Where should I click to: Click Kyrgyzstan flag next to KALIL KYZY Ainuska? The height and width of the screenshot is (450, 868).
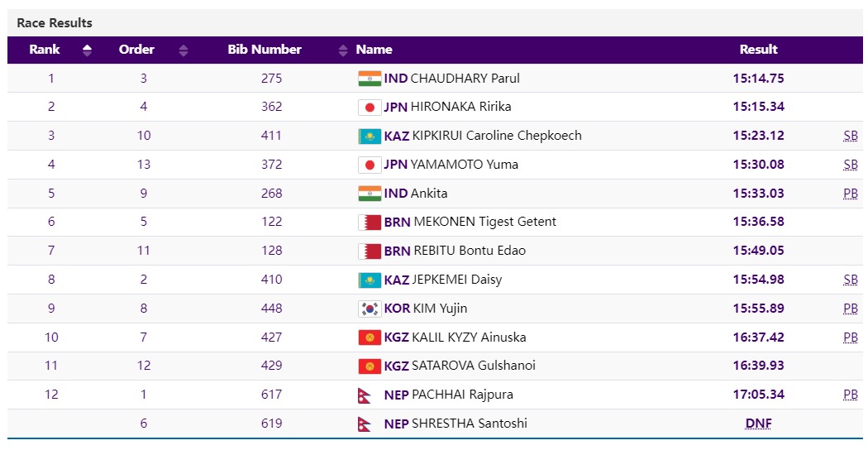(x=369, y=337)
